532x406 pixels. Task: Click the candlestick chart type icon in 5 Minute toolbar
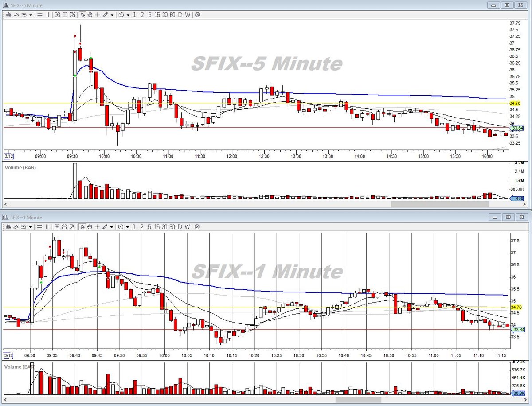click(8, 15)
